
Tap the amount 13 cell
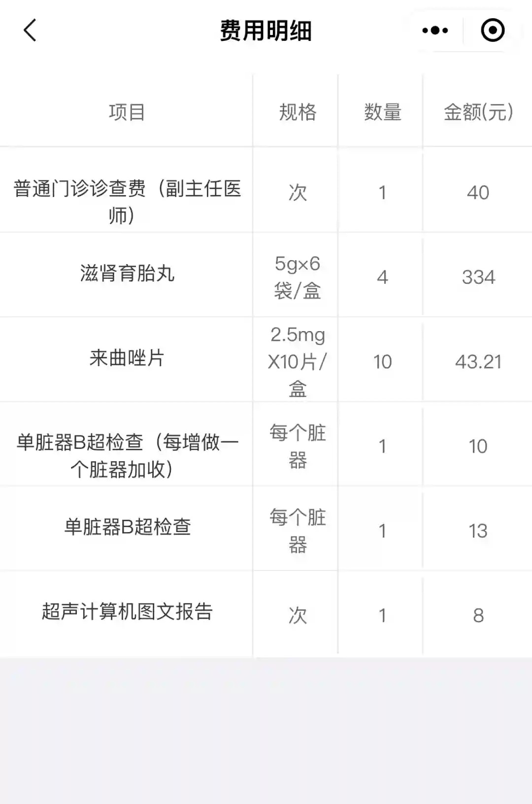(478, 531)
